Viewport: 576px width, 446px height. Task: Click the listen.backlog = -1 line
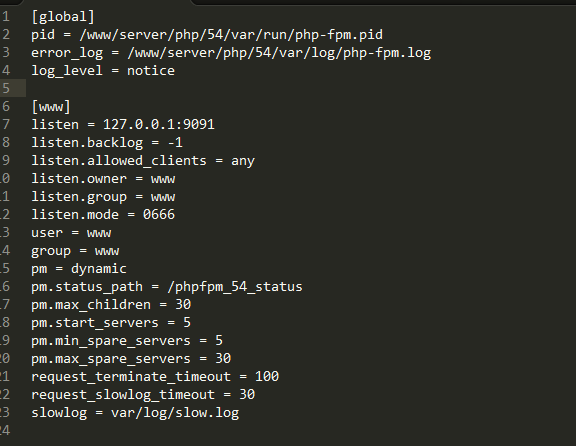[x=107, y=143]
